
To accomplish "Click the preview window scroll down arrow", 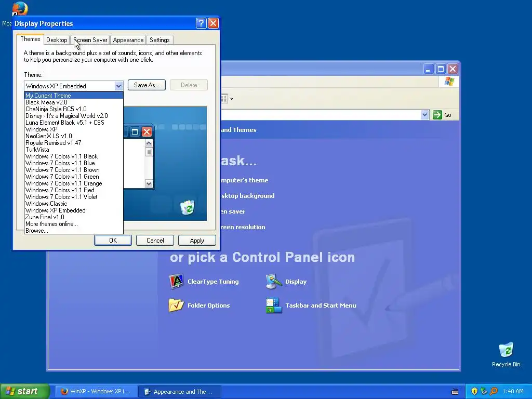I will pos(149,184).
